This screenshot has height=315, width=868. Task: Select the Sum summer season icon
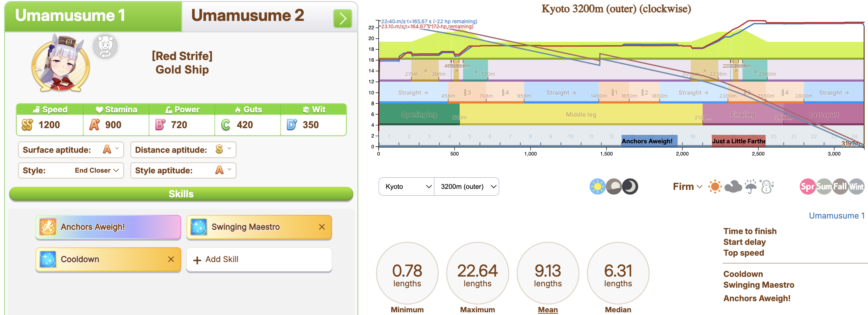[824, 187]
